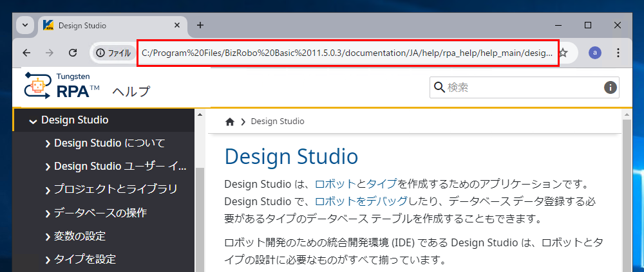Click the Tungsten RPA logo
Image resolution: width=644 pixels, height=272 pixels.
[62, 86]
